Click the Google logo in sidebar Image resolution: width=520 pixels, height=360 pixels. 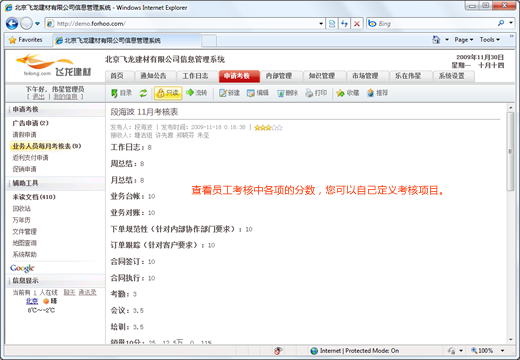tap(22, 268)
